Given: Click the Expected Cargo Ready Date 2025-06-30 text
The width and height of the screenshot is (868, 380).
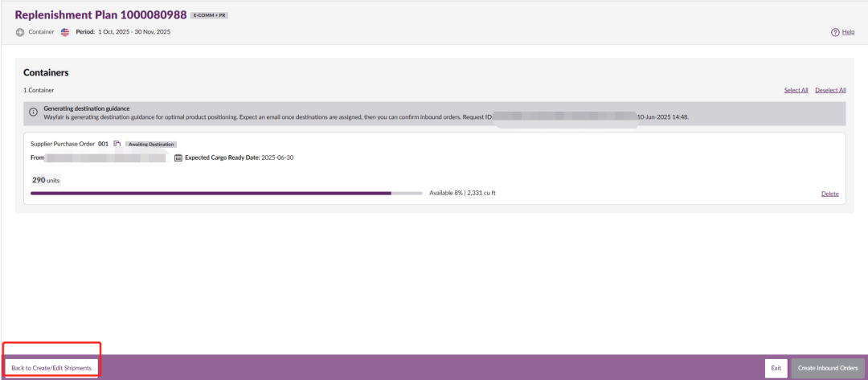Looking at the screenshot, I should 240,157.
